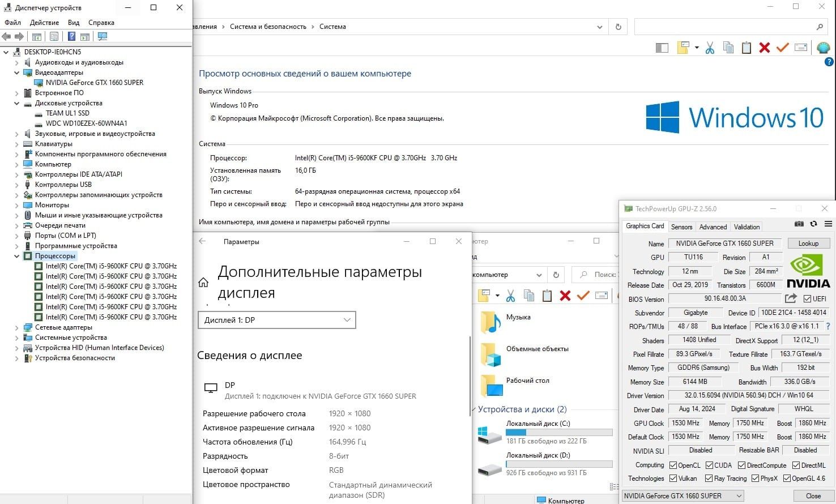836x504 pixels.
Task: Open the Дисплей 1: DP dropdown
Action: [x=277, y=320]
